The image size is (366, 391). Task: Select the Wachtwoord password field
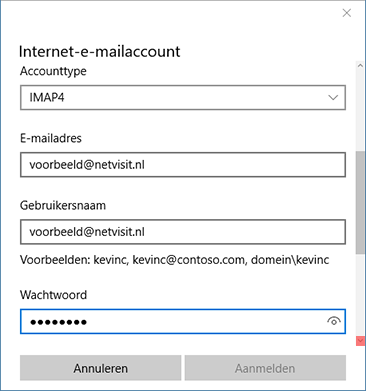[x=183, y=321]
